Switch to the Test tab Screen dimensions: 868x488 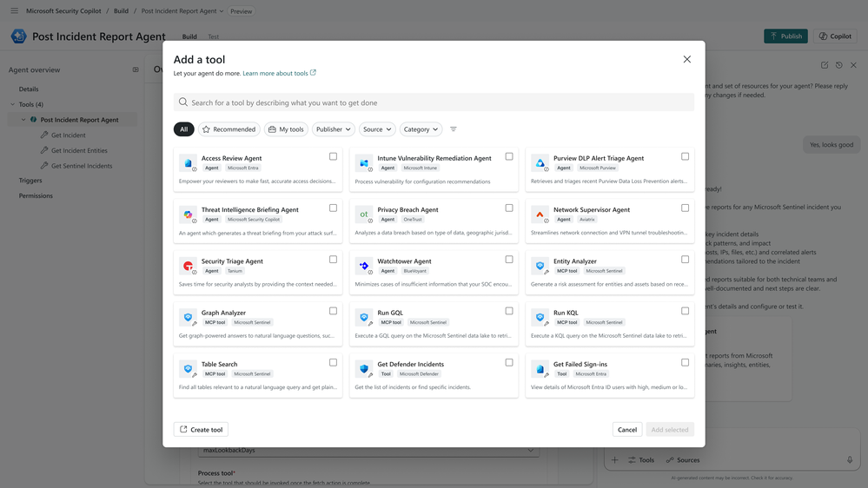click(x=213, y=36)
